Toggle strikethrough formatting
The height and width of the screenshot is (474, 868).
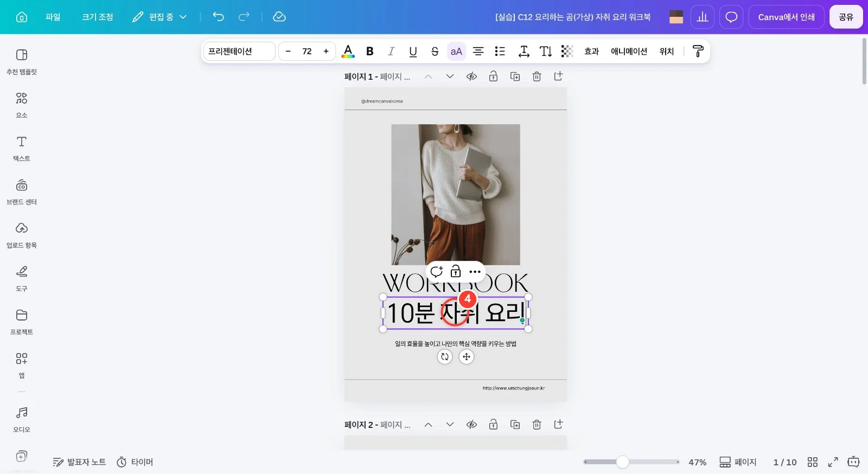[x=435, y=51]
